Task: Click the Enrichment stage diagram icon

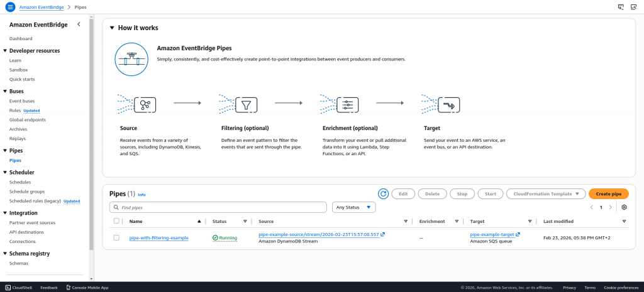Action: pyautogui.click(x=347, y=104)
